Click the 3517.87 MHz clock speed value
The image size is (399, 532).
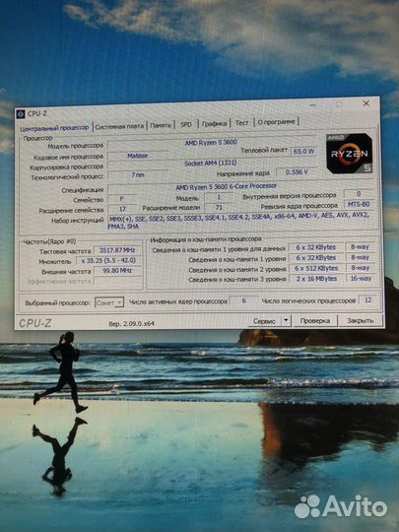(x=117, y=250)
